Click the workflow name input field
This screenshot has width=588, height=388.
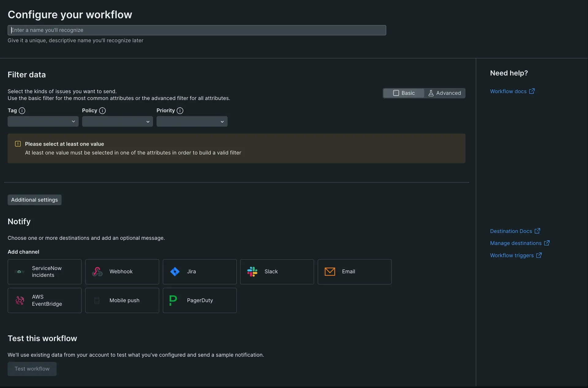[197, 30]
